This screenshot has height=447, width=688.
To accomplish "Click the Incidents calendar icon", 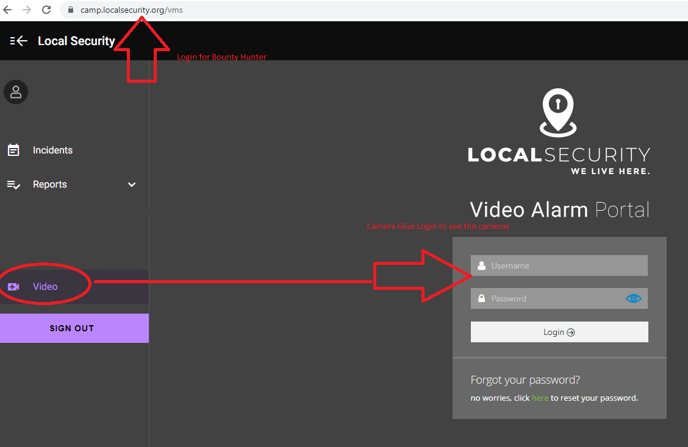I will pos(13,150).
